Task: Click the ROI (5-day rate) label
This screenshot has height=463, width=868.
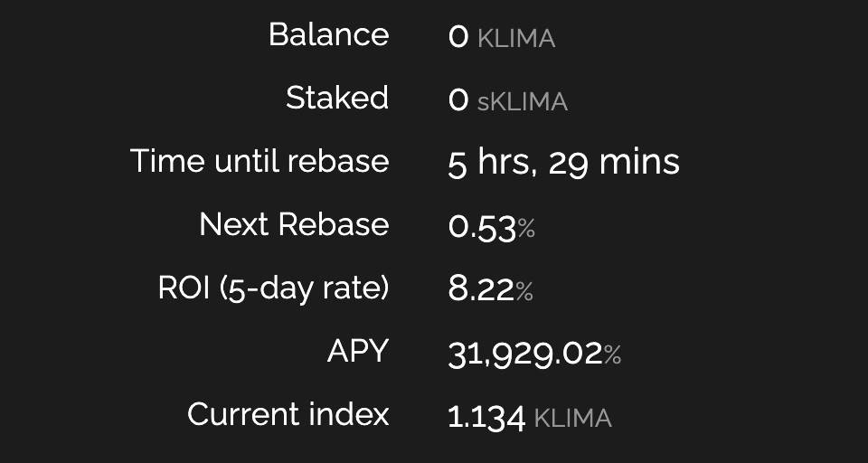Action: pos(273,288)
